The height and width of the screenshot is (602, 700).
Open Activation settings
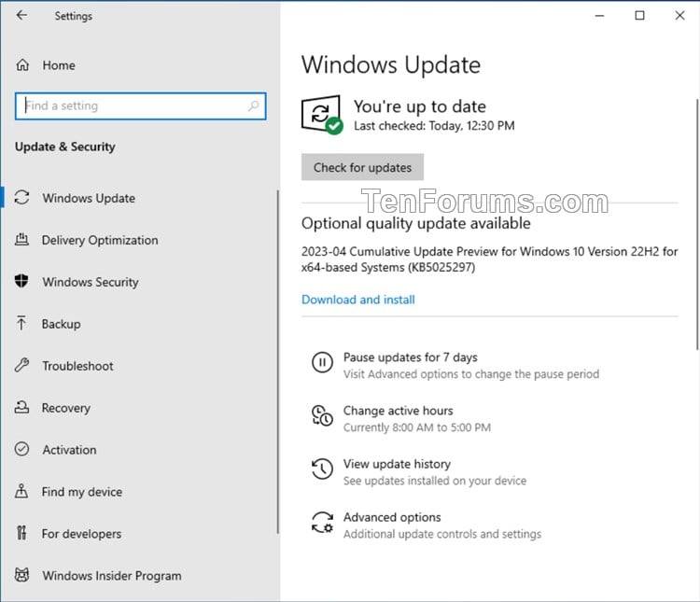(70, 450)
